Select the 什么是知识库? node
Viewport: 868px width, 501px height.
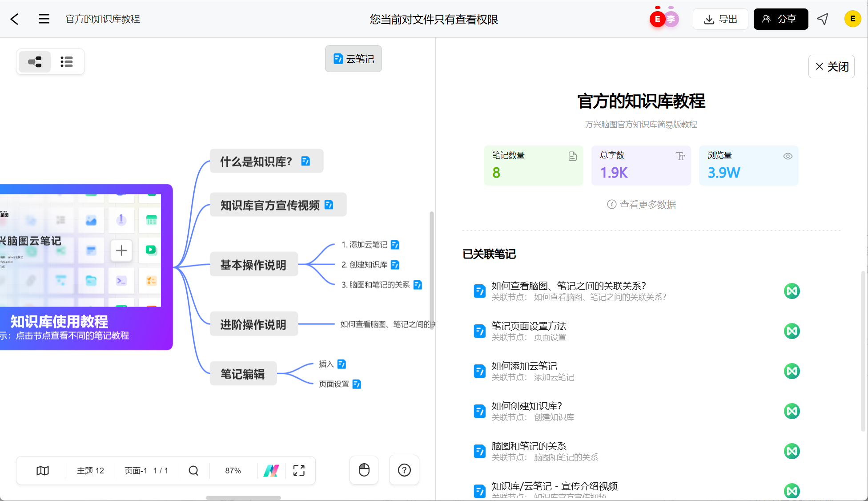coord(266,161)
